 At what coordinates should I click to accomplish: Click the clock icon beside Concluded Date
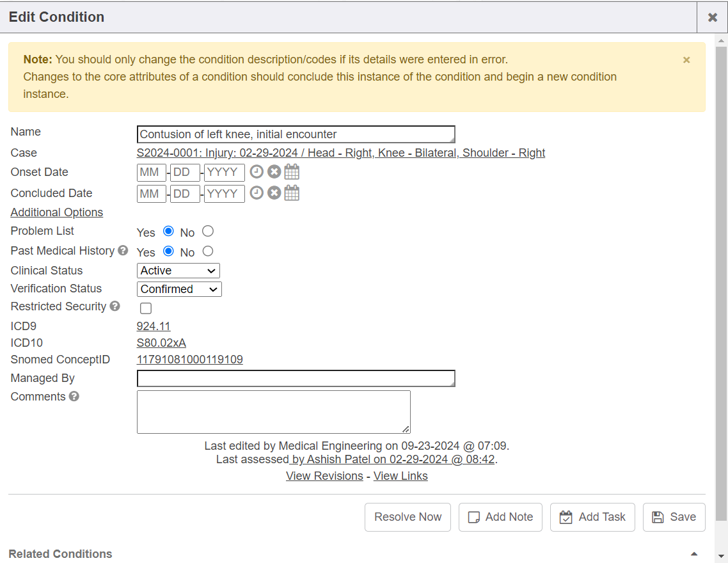point(257,193)
